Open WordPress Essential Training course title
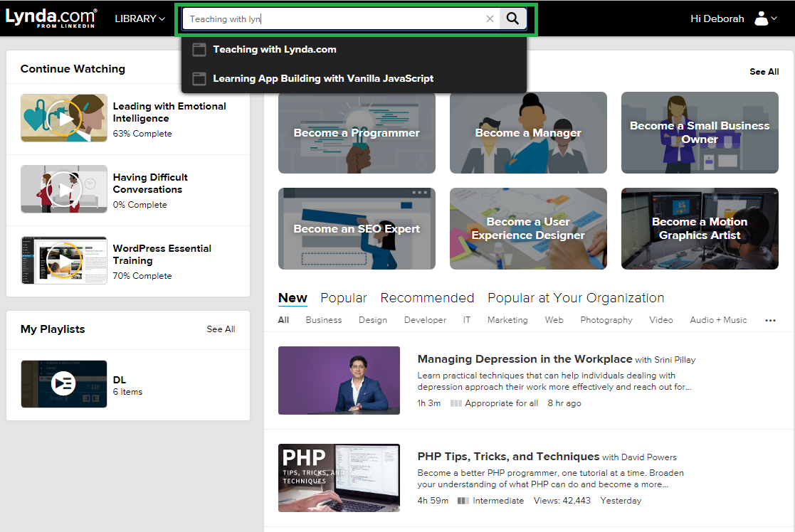 [x=162, y=255]
